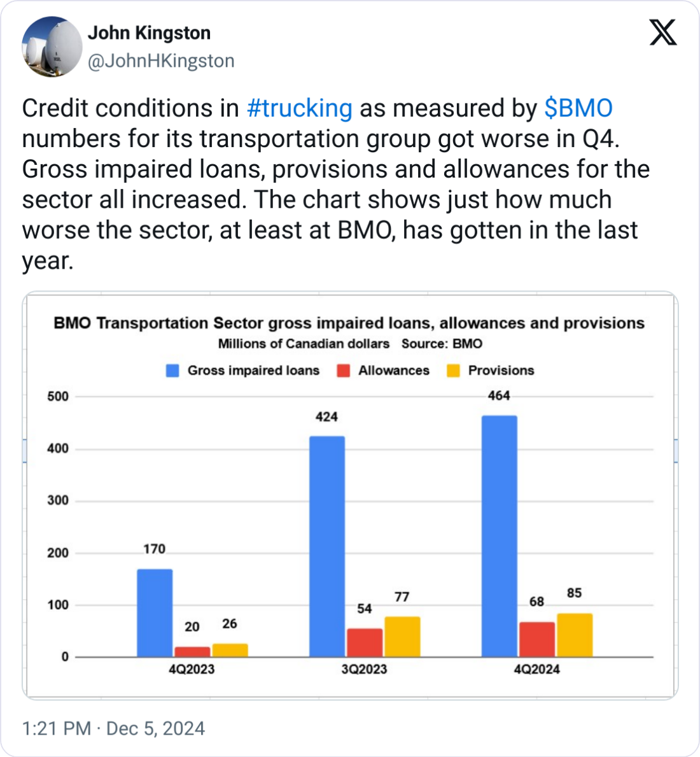Click the 3Q2023 red Allowances bar labeled 54
Image resolution: width=700 pixels, height=757 pixels.
(x=365, y=642)
